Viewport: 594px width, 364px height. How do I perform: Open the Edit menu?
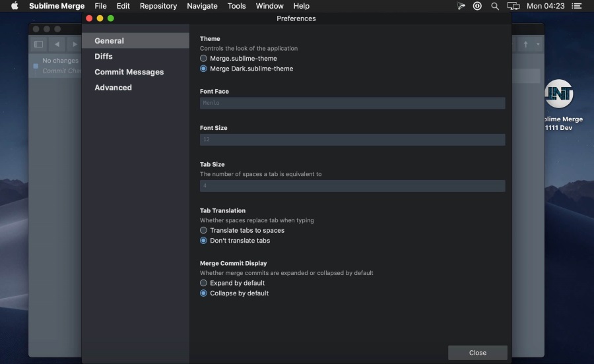tap(123, 6)
